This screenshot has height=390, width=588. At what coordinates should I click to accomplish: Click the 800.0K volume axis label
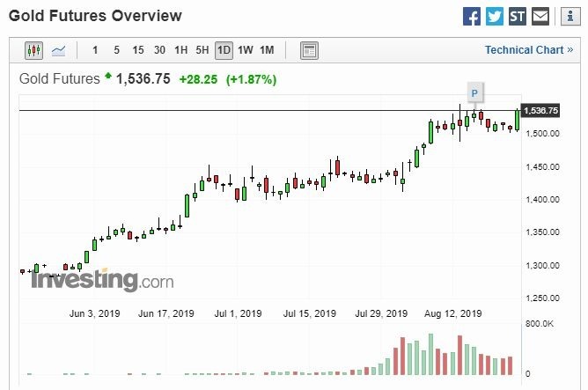[x=540, y=324]
